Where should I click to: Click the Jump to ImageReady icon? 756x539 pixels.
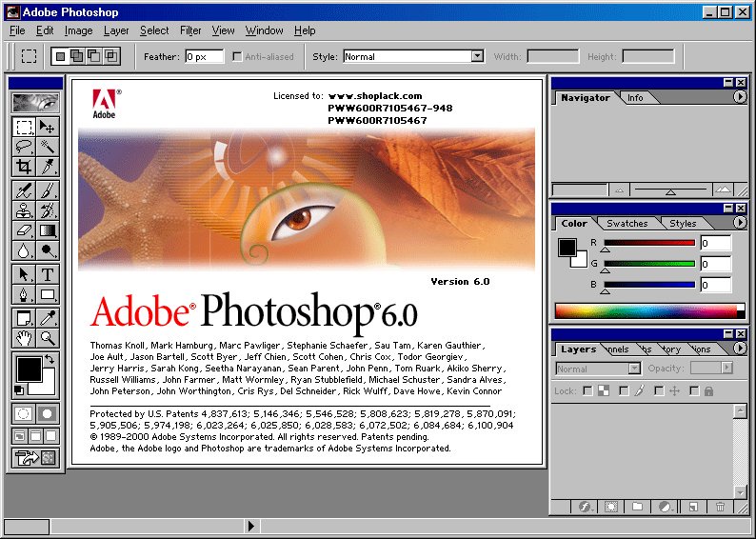pyautogui.click(x=35, y=457)
